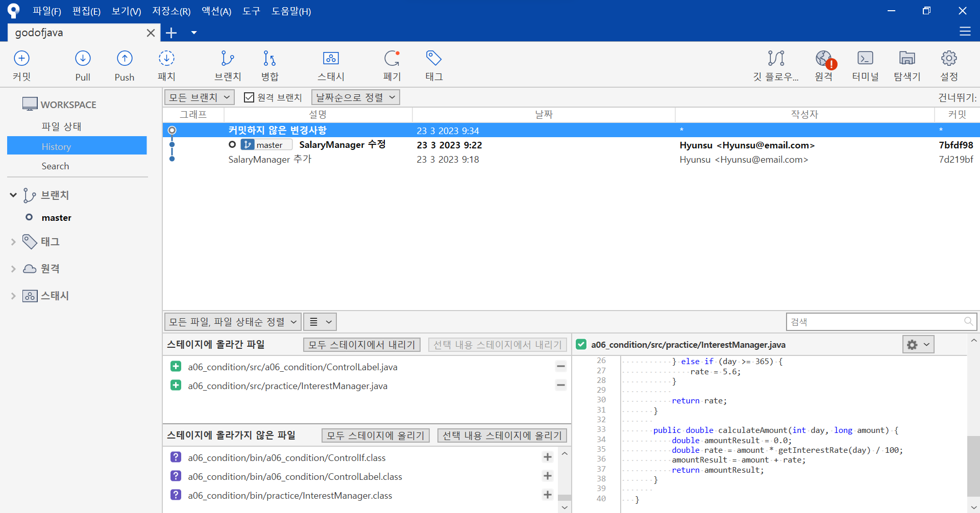Click the Pull toolbar icon

83,65
